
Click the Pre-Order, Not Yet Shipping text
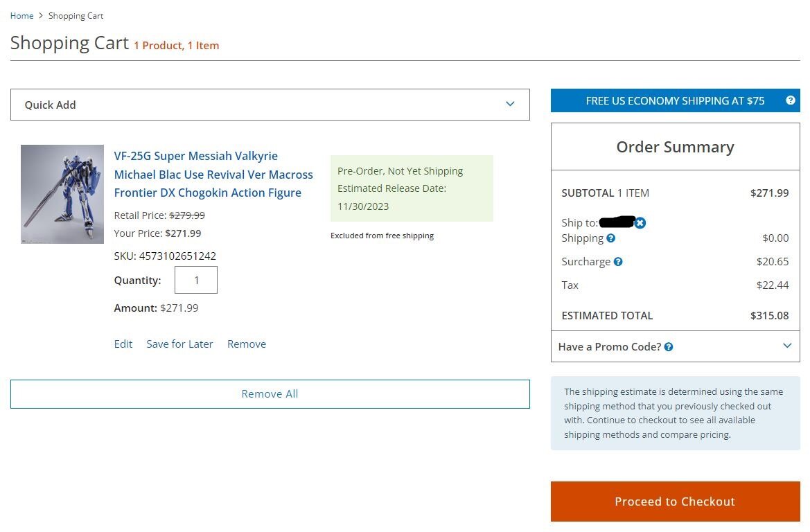pos(400,171)
